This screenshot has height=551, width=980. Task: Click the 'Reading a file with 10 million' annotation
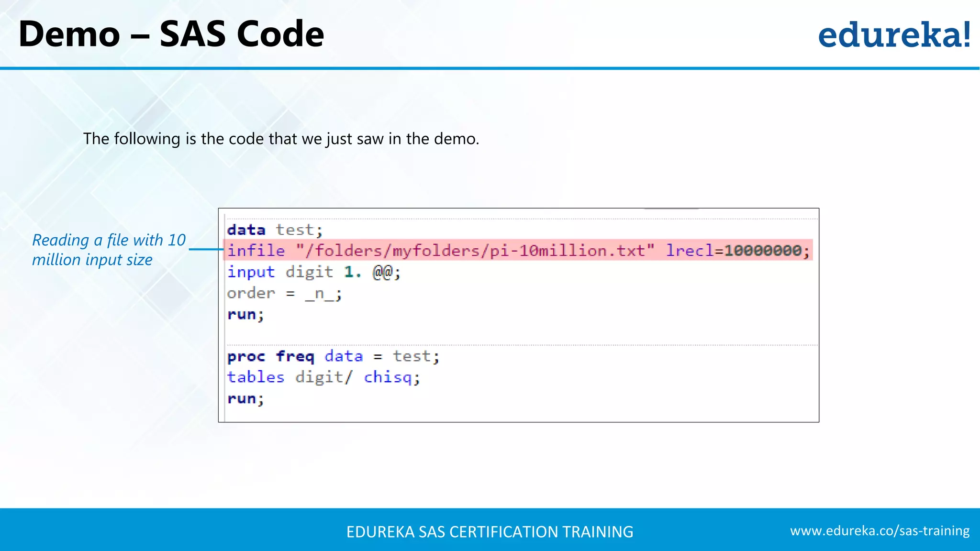click(x=109, y=250)
